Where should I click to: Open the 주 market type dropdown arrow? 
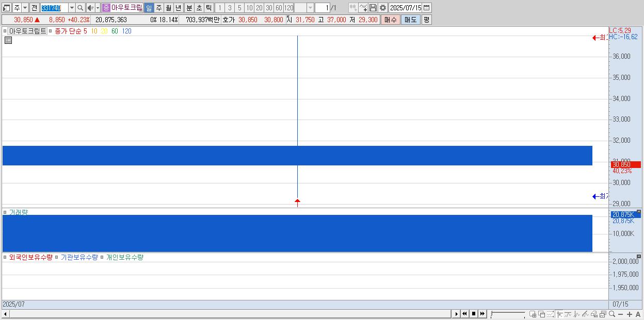[25, 8]
